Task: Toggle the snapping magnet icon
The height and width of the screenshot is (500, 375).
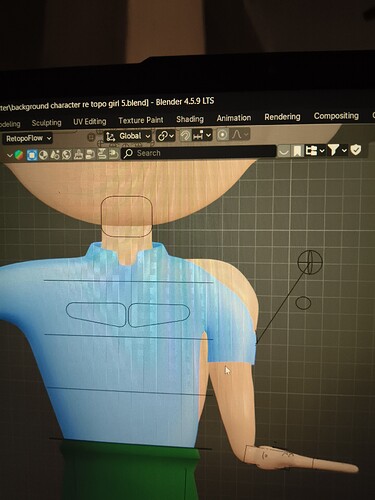Action: point(185,136)
